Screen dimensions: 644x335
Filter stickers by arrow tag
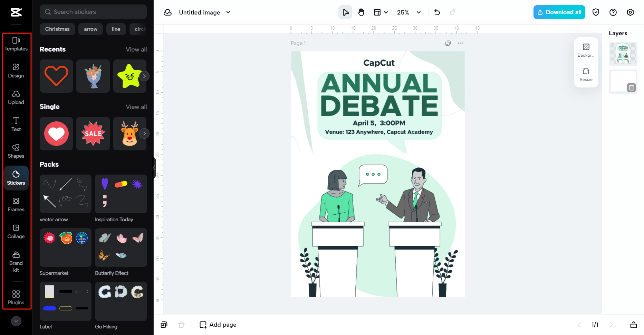tap(90, 29)
